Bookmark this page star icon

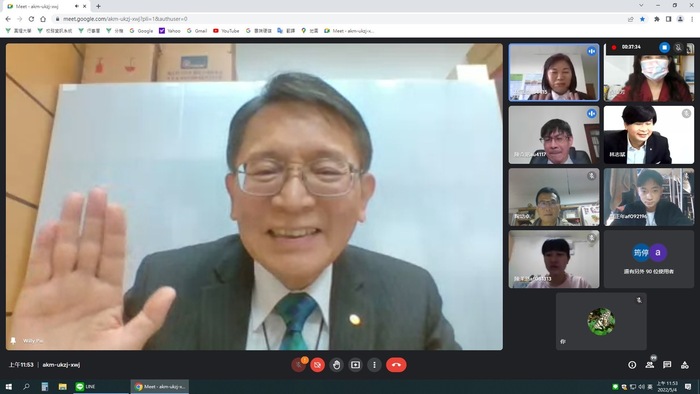(642, 19)
